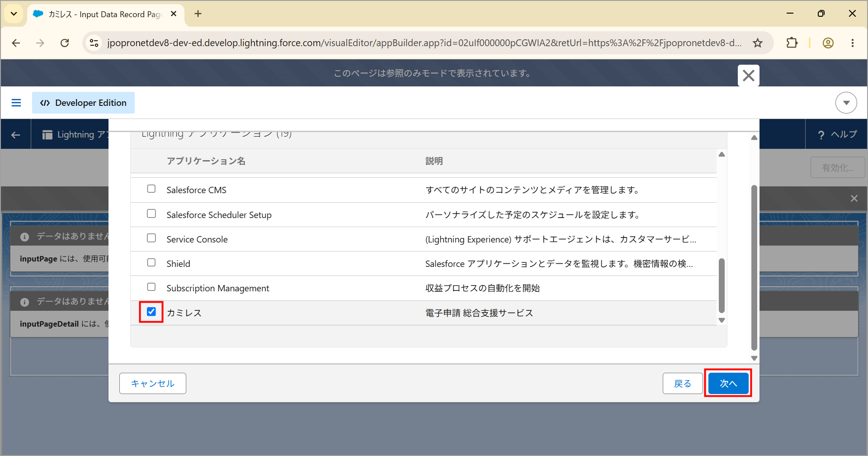Screen dimensions: 868x456
Task: Click the info icon beside inputPageDetail message
Action: pos(25,302)
